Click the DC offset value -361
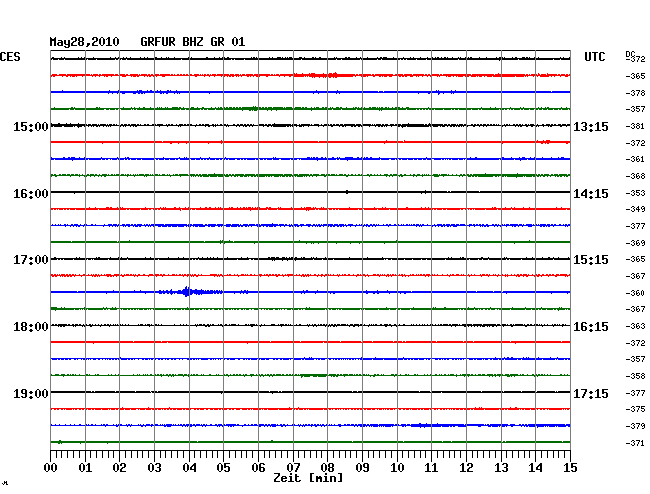The image size is (650, 494). [x=635, y=159]
